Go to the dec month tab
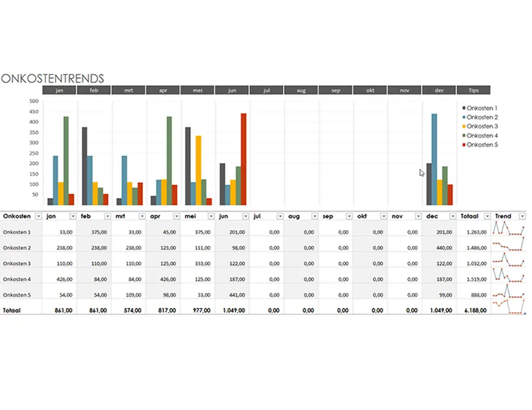The image size is (532, 410). click(x=438, y=90)
